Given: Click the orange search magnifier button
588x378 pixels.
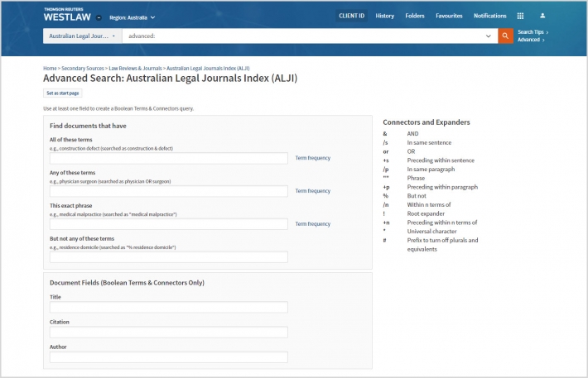Looking at the screenshot, I should (x=505, y=36).
